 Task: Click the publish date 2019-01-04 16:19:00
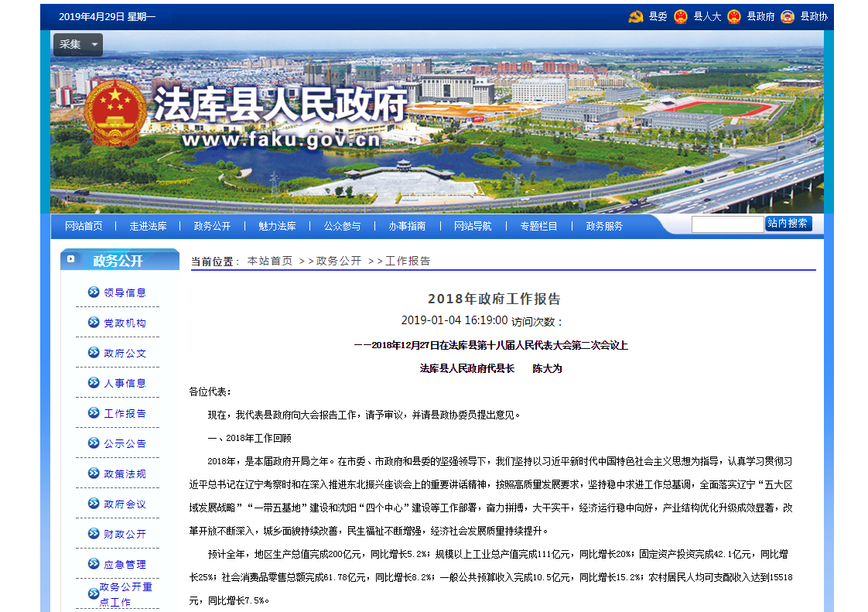pos(454,320)
